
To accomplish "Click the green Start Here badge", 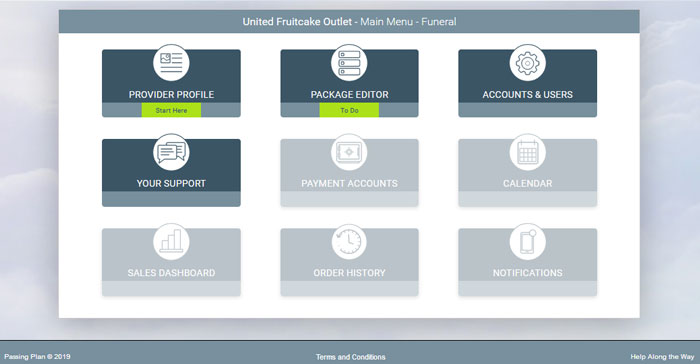I will click(x=171, y=110).
